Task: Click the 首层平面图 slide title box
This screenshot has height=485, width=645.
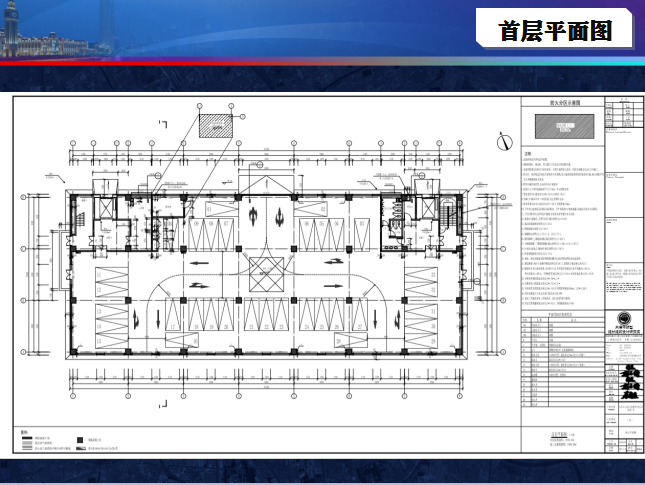Action: 554,30
